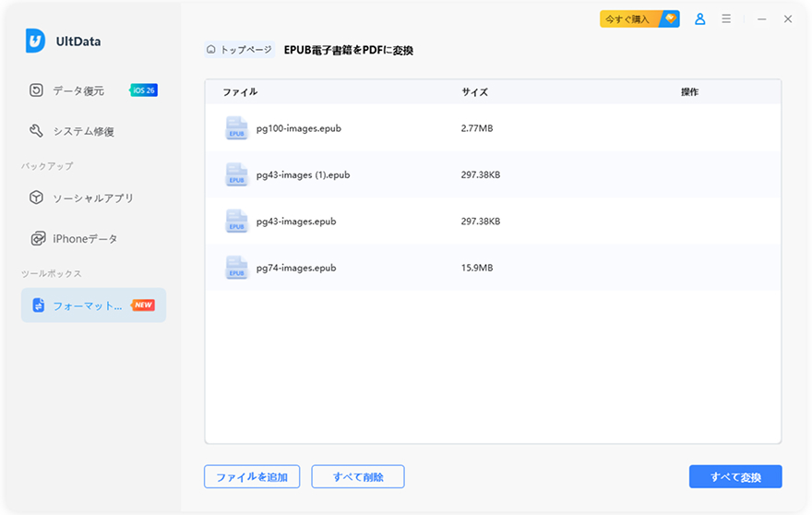
Task: Click the NEW badge on フォーマット
Action: coord(142,305)
